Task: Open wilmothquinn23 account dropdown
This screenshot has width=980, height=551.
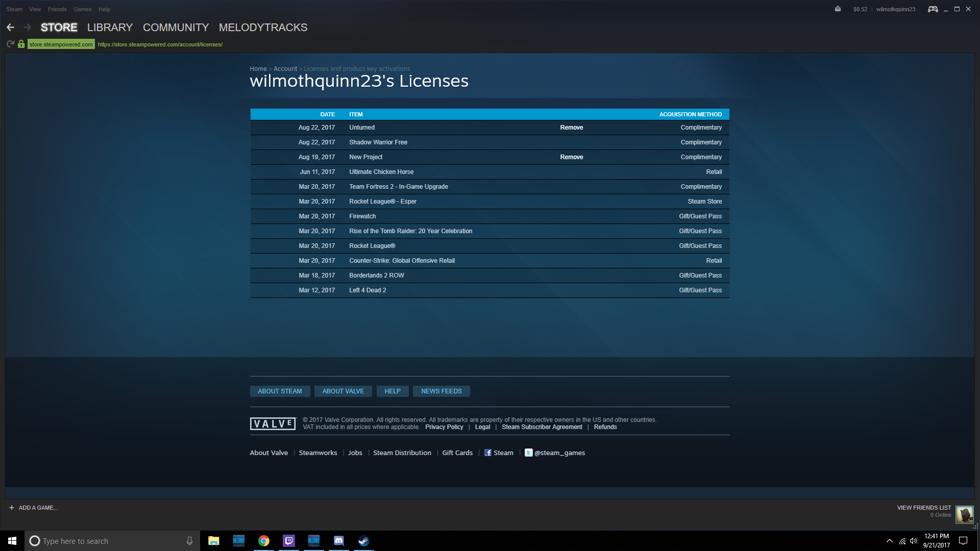Action: tap(896, 9)
